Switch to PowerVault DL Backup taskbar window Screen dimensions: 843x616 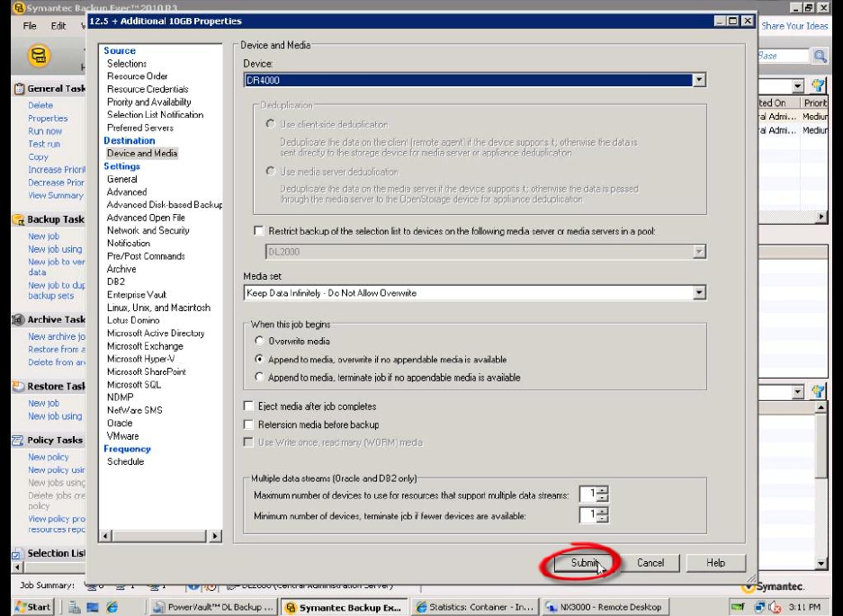pos(213,607)
